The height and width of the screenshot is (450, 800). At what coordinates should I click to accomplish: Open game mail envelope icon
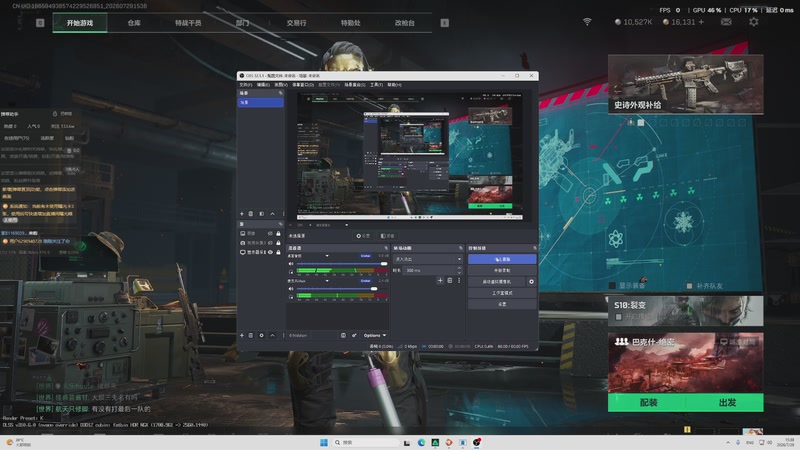pyautogui.click(x=726, y=22)
